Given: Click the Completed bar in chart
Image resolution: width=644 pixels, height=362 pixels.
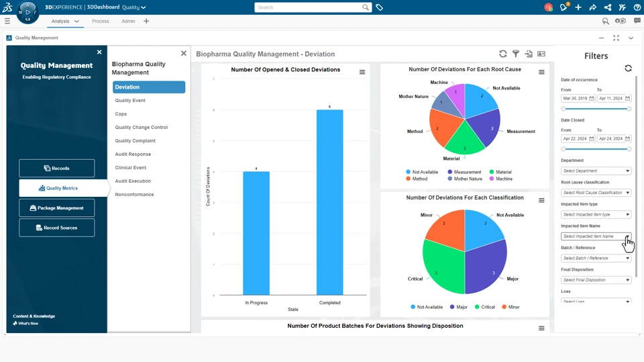Looking at the screenshot, I should coord(330,202).
